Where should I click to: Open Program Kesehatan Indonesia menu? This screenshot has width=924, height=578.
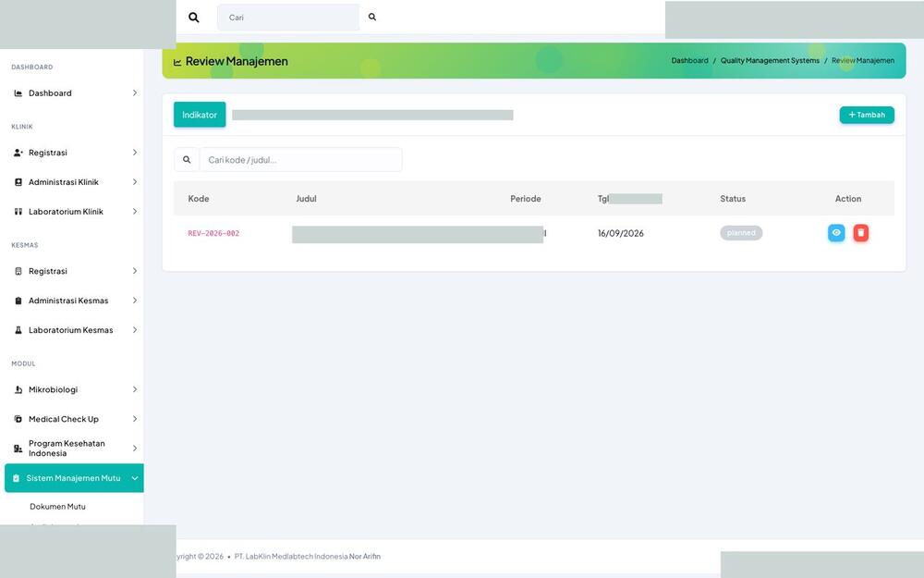coord(75,449)
